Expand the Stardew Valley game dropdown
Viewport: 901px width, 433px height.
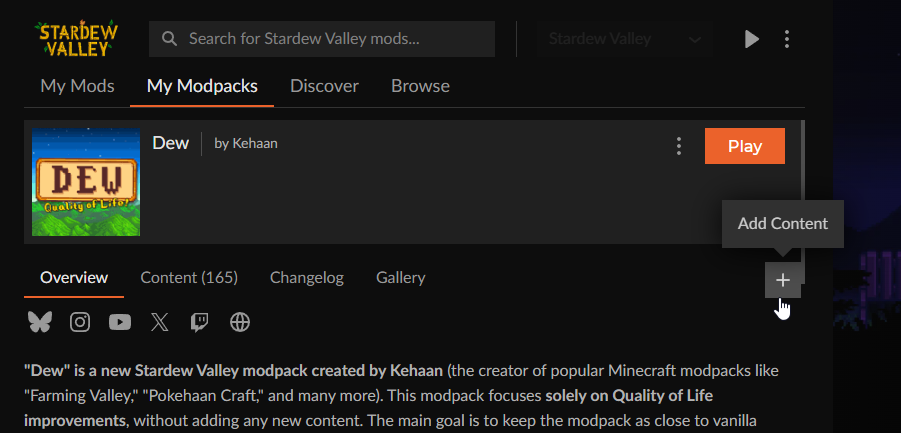[x=625, y=39]
